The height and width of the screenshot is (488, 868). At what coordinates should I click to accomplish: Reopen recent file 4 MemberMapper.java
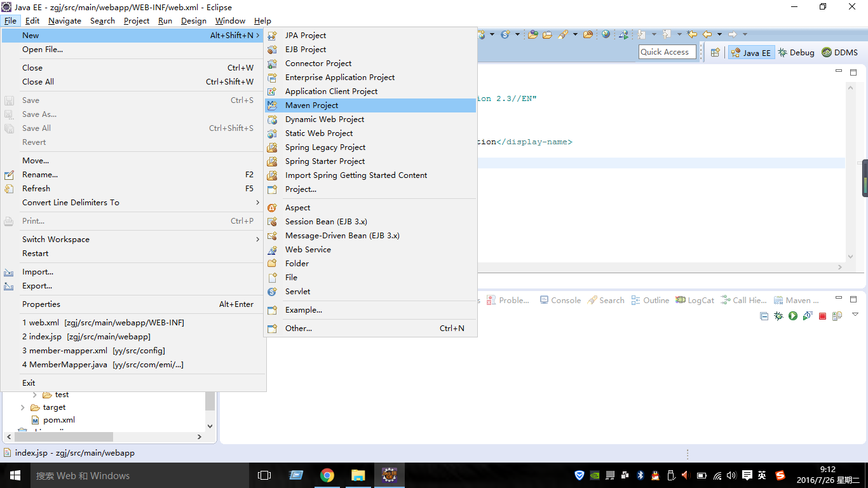coord(133,365)
